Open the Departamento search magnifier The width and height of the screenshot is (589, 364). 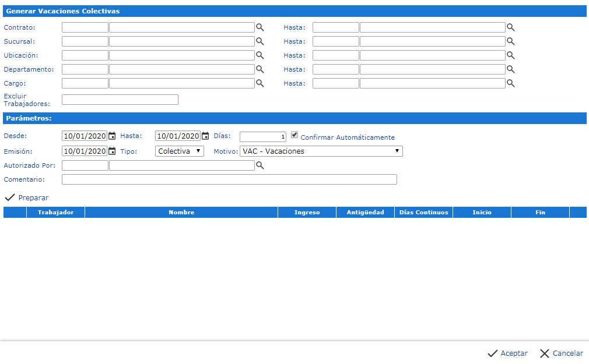click(x=260, y=69)
